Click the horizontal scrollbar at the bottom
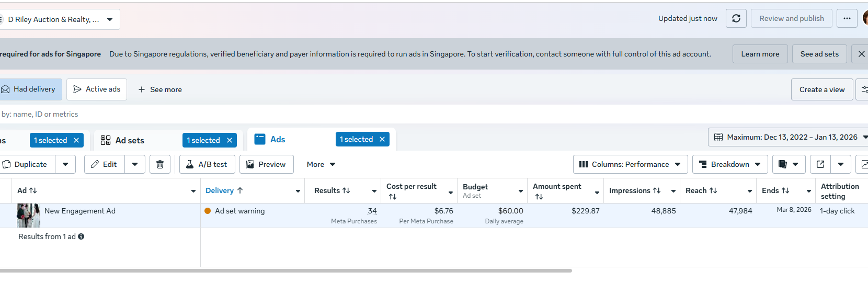 [285, 270]
